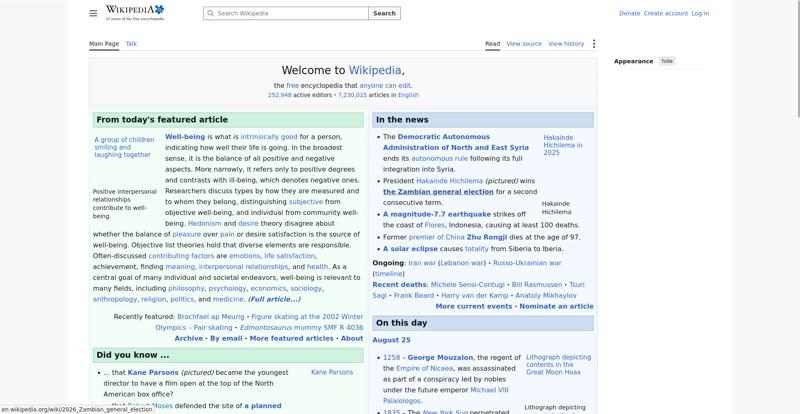
Task: Click the Wikipedia logo
Action: point(135,13)
